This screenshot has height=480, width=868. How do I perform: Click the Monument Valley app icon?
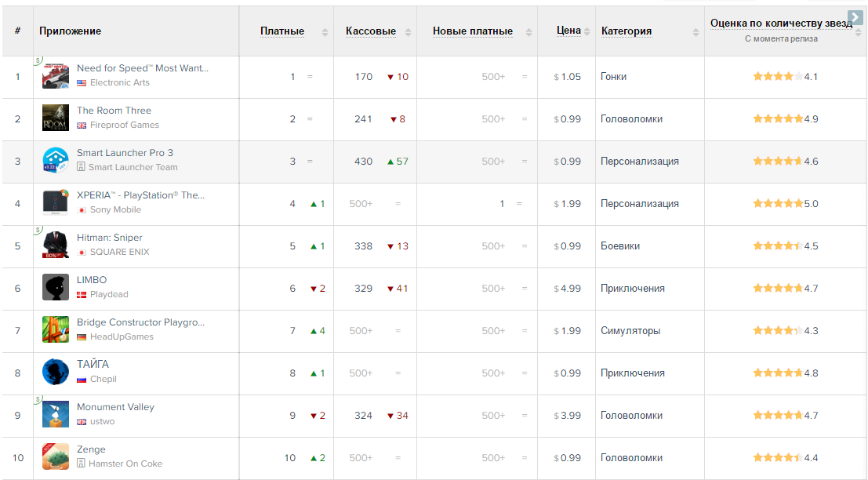point(56,415)
